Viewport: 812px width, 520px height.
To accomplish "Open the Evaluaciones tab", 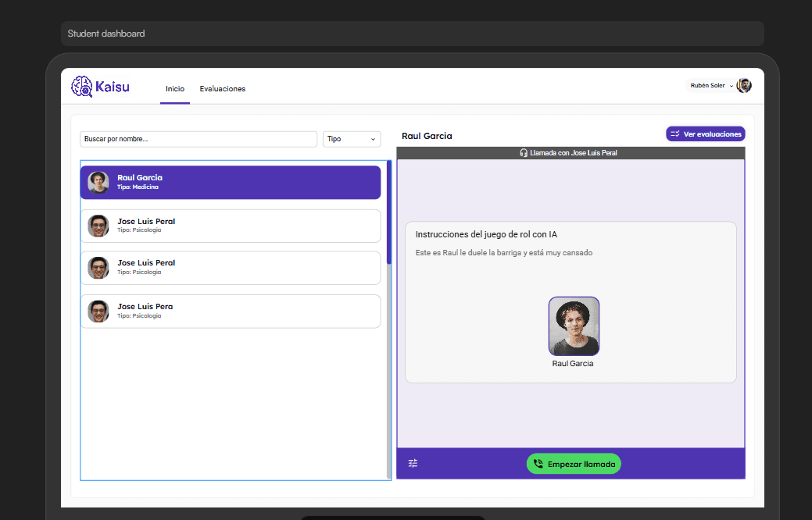I will [223, 89].
